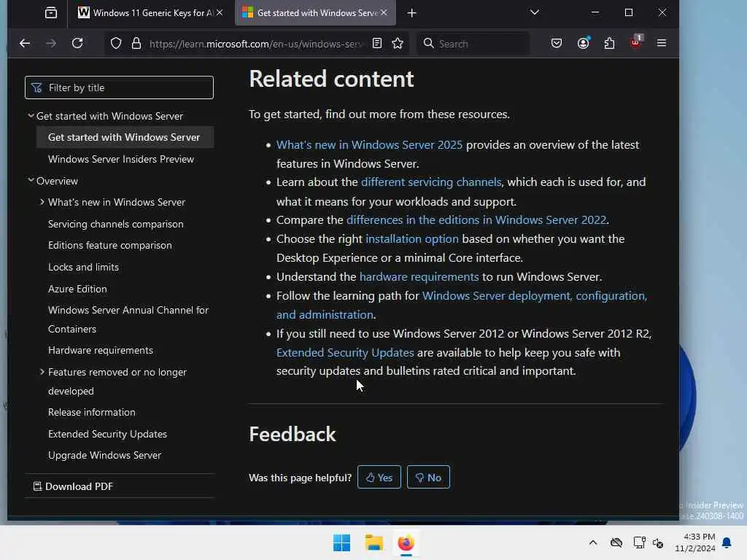This screenshot has height=560, width=747.
Task: Open Upgrade Windows Server sidebar item
Action: click(x=105, y=455)
